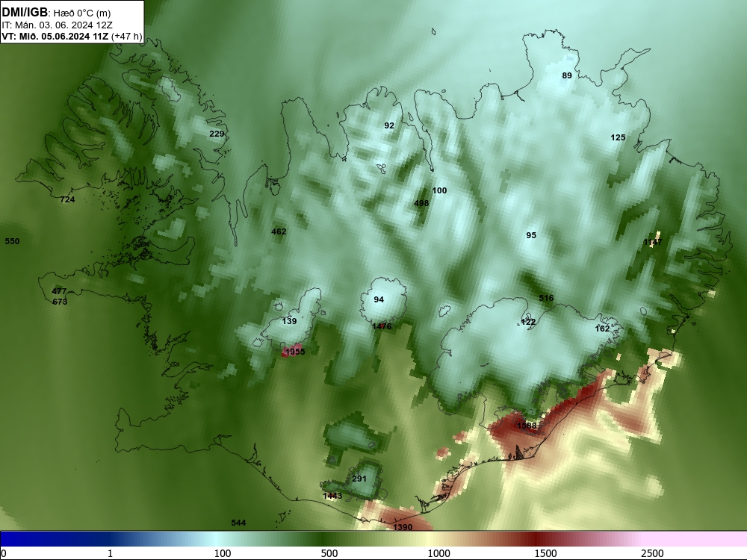Viewport: 747px width, 560px height.
Task: Click the map value 1955
Action: (x=295, y=352)
